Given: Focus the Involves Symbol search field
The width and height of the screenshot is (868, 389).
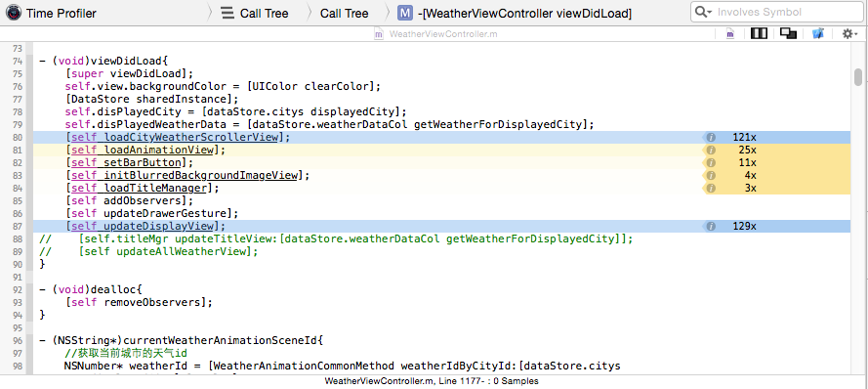Looking at the screenshot, I should [x=776, y=12].
